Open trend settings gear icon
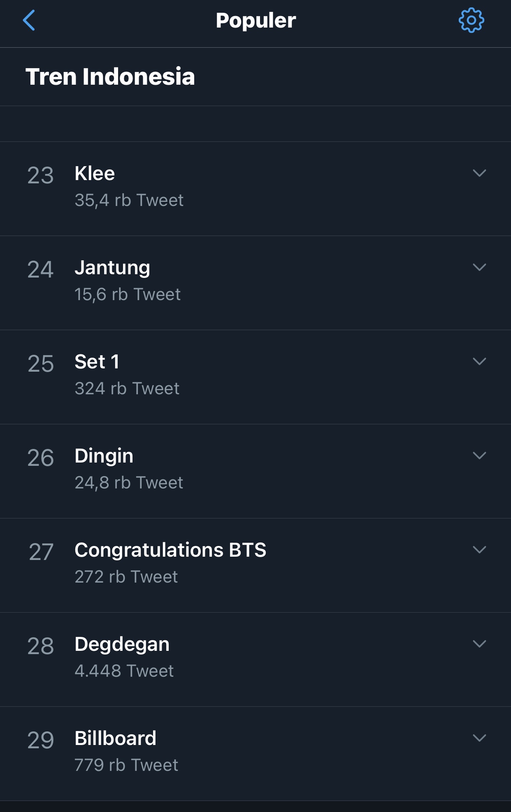Image resolution: width=511 pixels, height=812 pixels. tap(471, 20)
